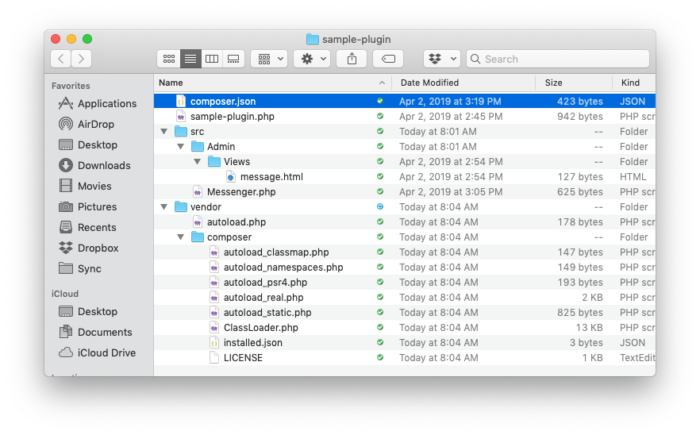Click the 13 KB size value
Screen dimensions: 700x435
pyautogui.click(x=589, y=328)
